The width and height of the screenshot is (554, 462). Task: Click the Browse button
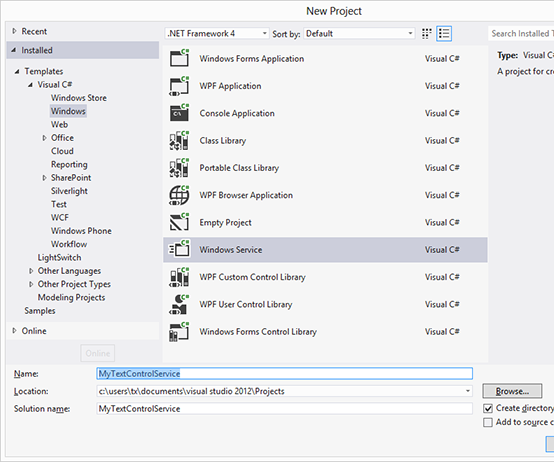click(512, 391)
